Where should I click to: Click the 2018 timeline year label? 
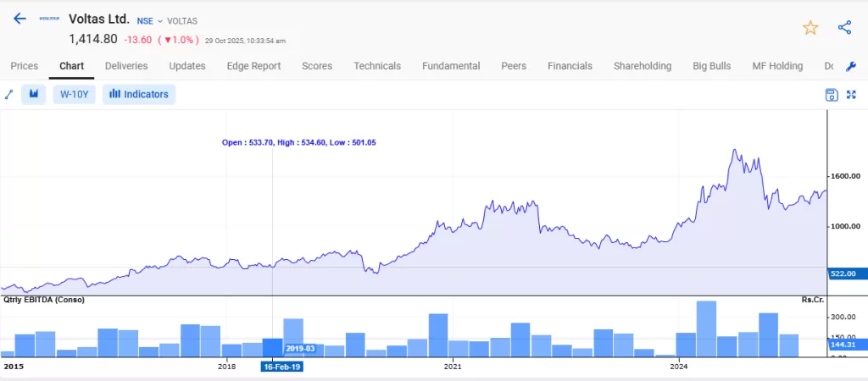(x=227, y=366)
